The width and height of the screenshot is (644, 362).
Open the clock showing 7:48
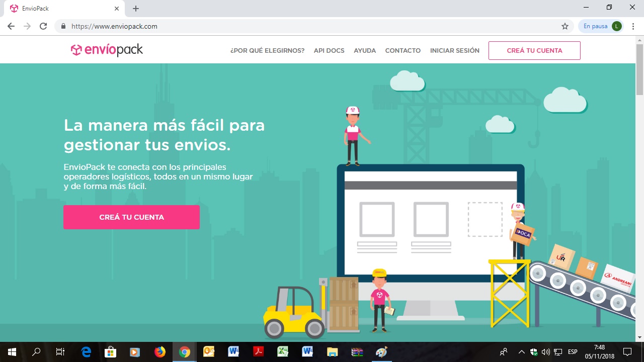point(599,352)
